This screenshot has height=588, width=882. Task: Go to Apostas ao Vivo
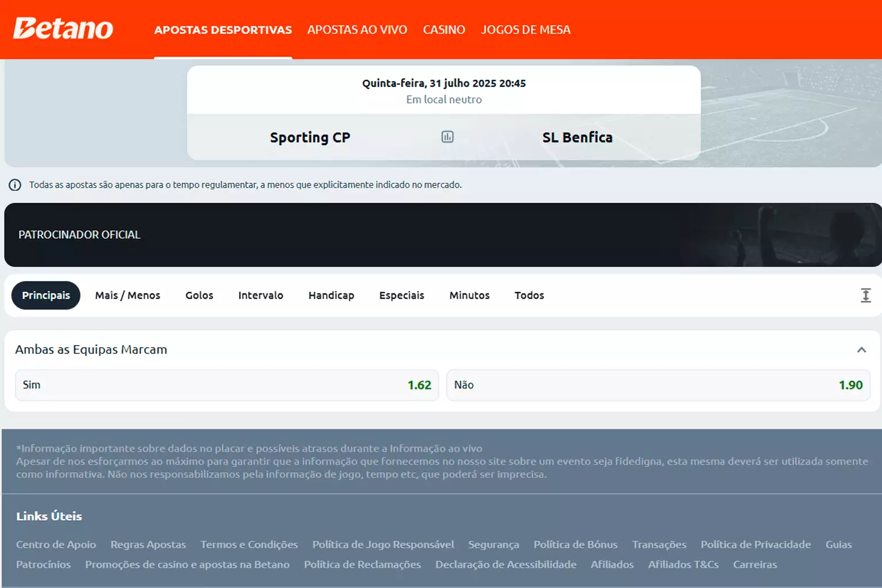357,30
